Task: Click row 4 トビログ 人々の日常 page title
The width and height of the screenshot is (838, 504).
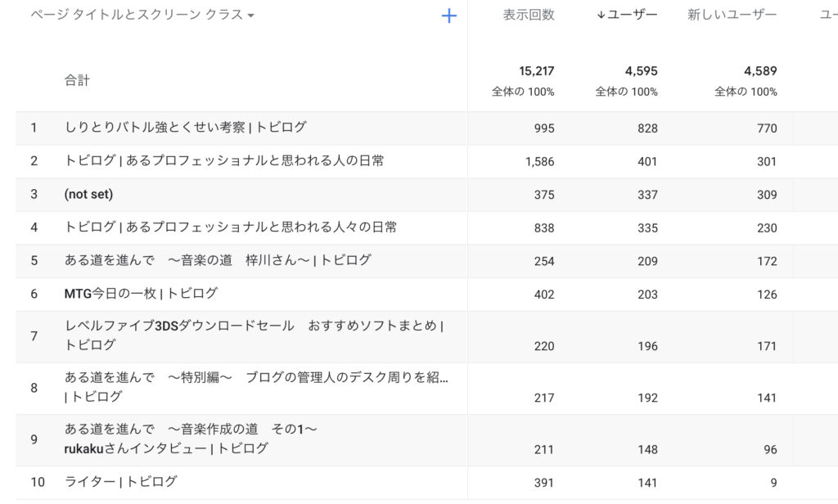Action: point(231,227)
